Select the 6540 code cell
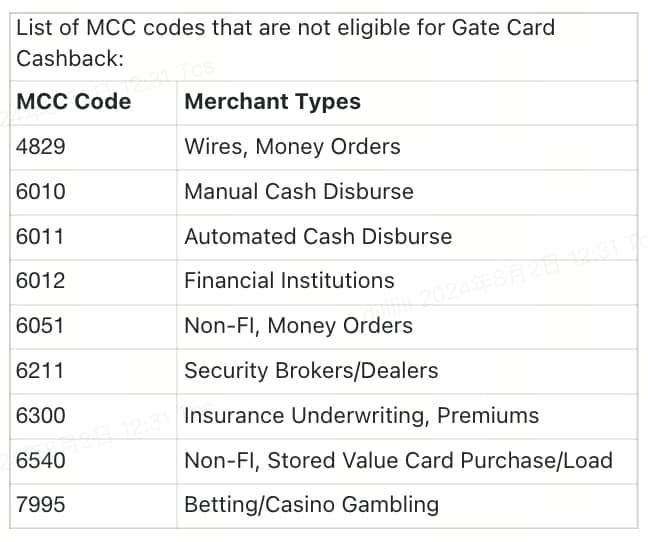The height and width of the screenshot is (542, 648). point(41,461)
